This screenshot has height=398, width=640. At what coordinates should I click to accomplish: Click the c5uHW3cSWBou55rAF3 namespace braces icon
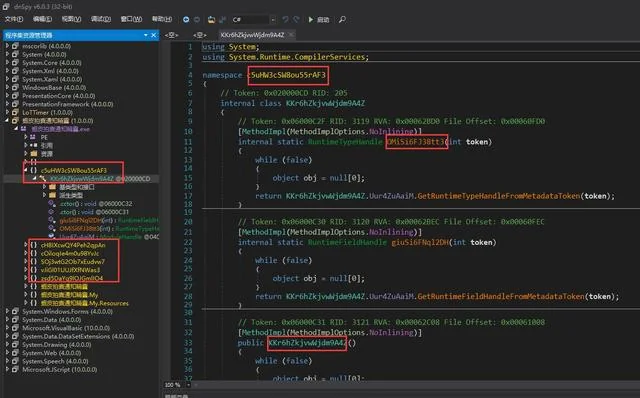tap(34, 170)
